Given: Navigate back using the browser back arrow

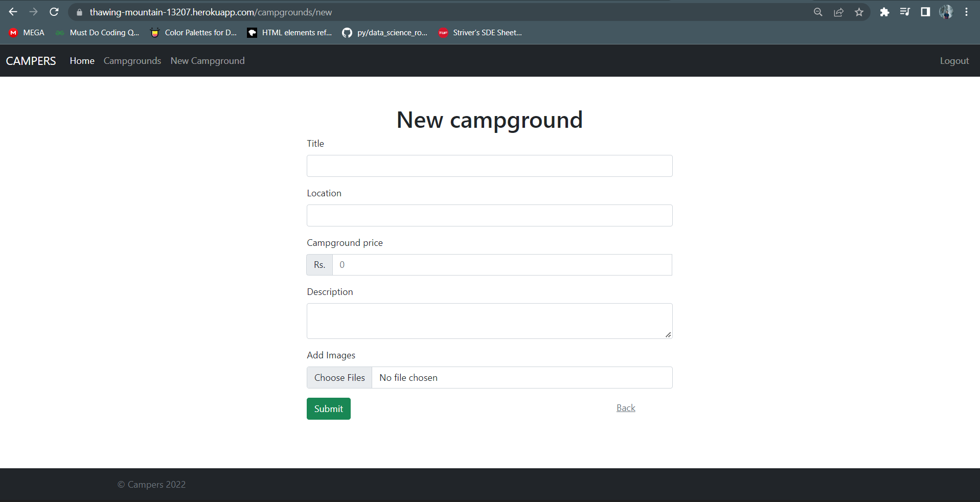Looking at the screenshot, I should [x=13, y=12].
